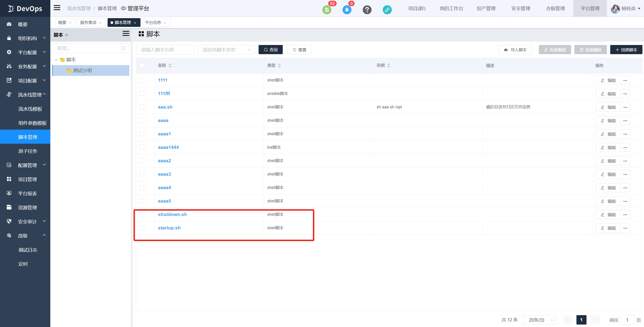This screenshot has height=327, width=644.
Task: Click the green document notification icon
Action: (x=327, y=10)
